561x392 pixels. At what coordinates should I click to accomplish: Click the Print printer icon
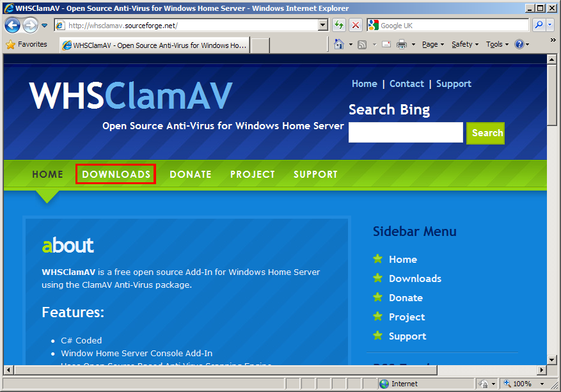402,45
